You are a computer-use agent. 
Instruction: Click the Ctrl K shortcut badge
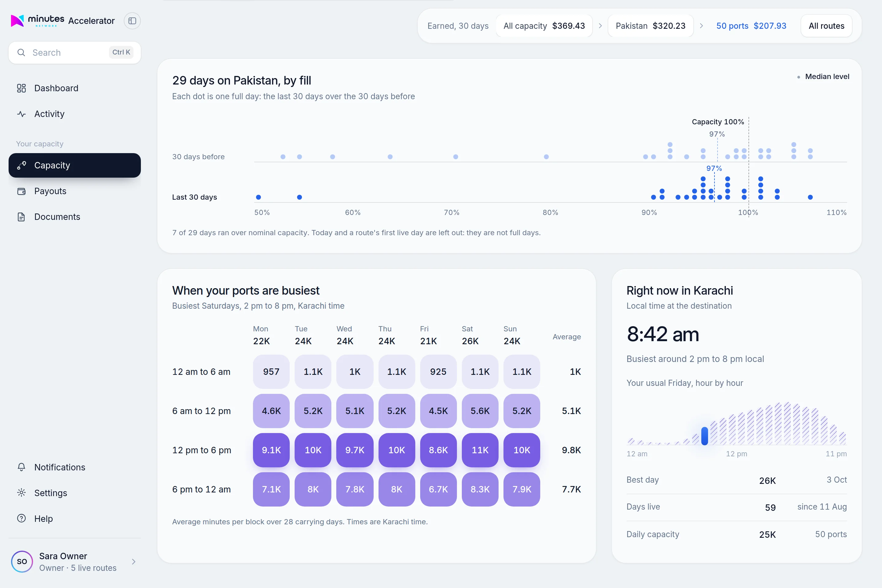[x=121, y=52]
